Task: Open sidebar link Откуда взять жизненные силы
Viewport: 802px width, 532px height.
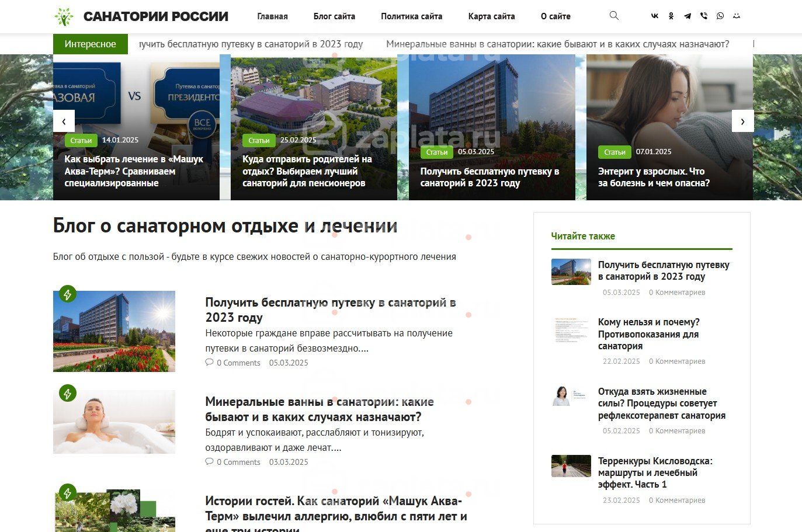Action: 662,404
